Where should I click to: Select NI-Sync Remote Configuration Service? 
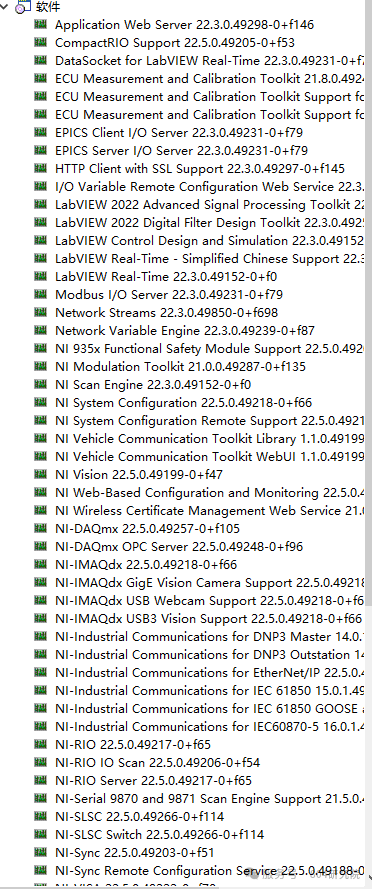[x=210, y=870]
